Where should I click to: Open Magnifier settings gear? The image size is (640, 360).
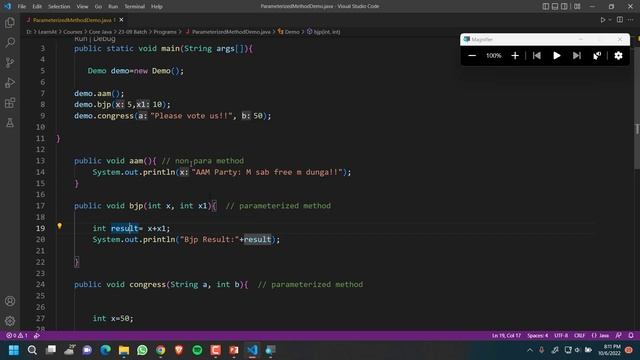(x=618, y=56)
